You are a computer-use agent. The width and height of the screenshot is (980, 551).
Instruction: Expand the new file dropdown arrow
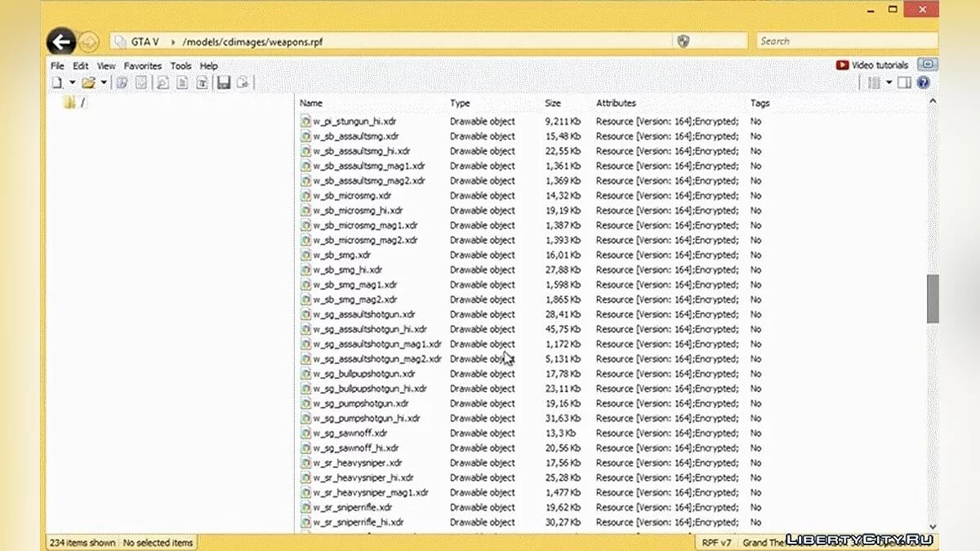click(72, 82)
